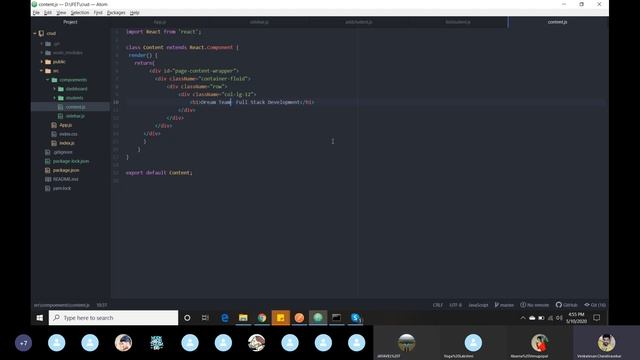Viewport: 640px width, 360px height.
Task: Click the +7 more participants badge
Action: [23, 343]
